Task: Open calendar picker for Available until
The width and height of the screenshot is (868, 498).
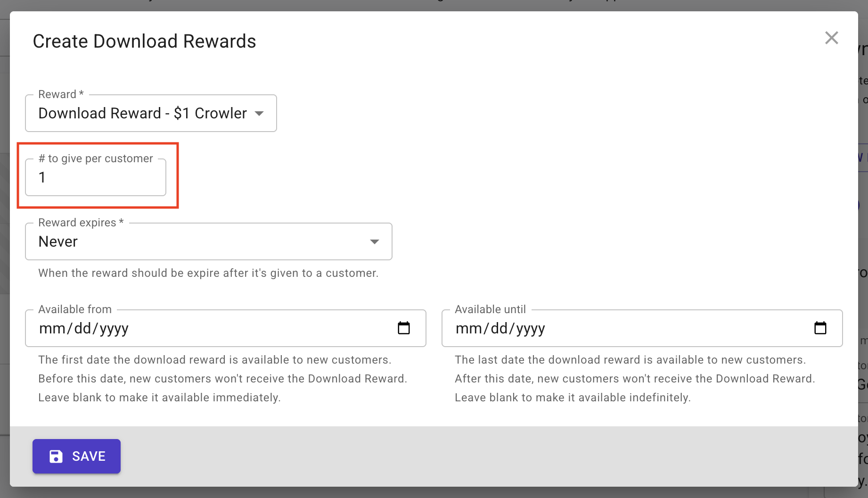Action: tap(820, 328)
